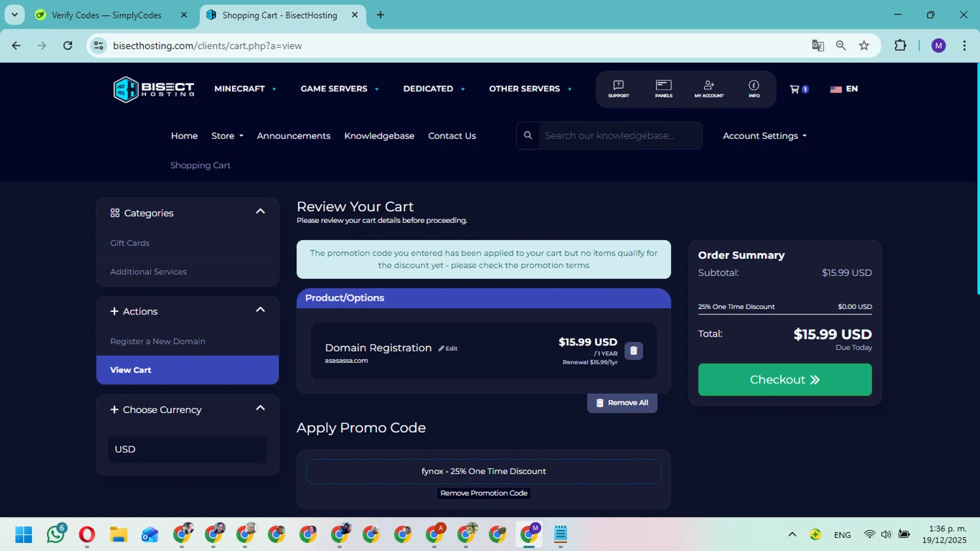Open Contact Us page
The height and width of the screenshot is (551, 980).
tap(452, 136)
